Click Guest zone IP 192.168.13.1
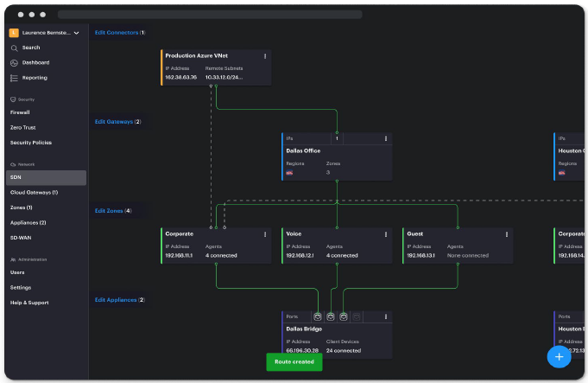588x383 pixels. tap(420, 256)
